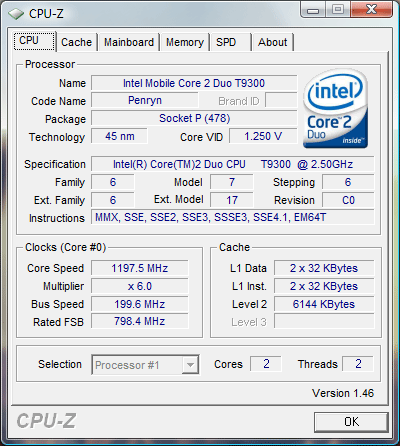The image size is (400, 446).
Task: Click the Bus Speed value 199.6 MHz
Action: click(x=140, y=304)
